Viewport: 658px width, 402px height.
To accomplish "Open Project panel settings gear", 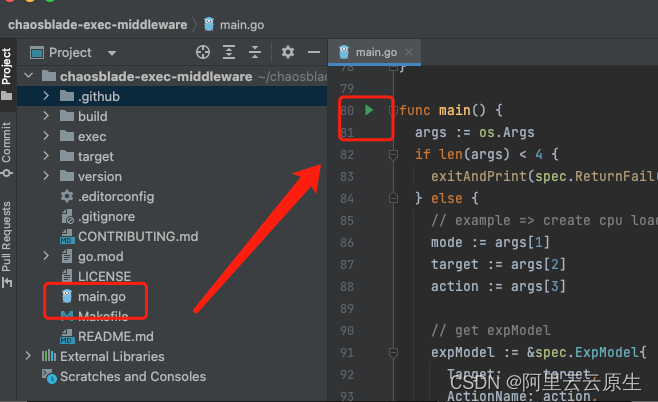I will [x=287, y=52].
